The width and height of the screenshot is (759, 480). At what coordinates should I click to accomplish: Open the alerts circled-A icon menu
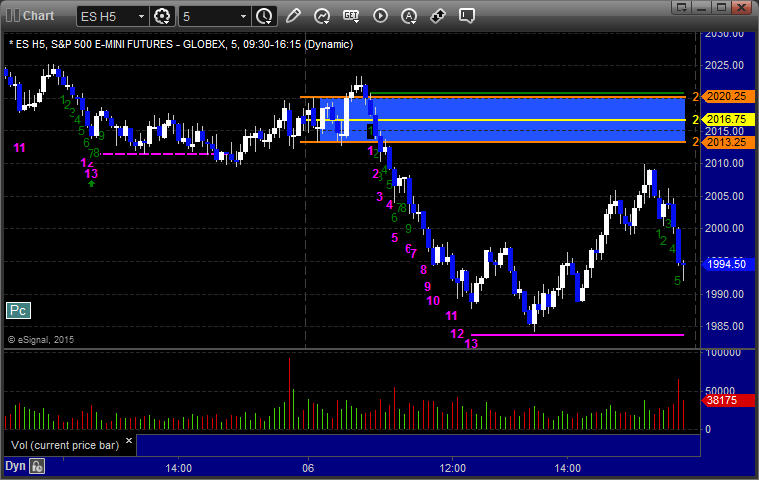(409, 16)
